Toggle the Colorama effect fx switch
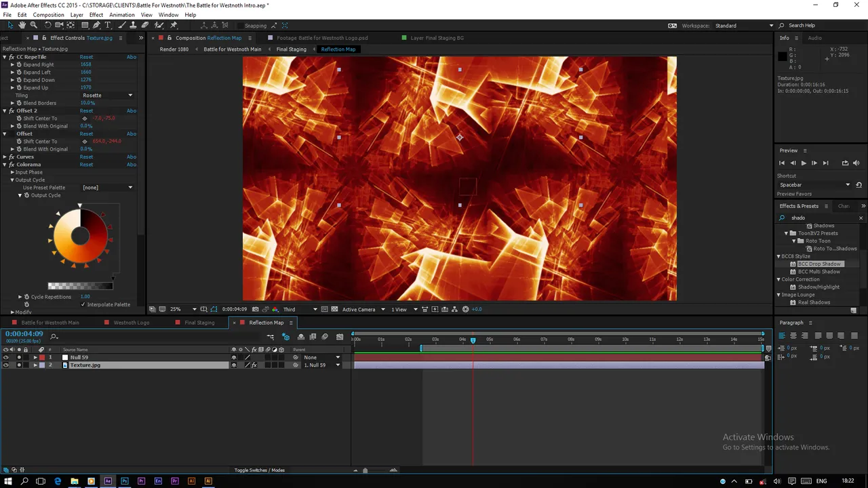The width and height of the screenshot is (868, 488). 12,165
